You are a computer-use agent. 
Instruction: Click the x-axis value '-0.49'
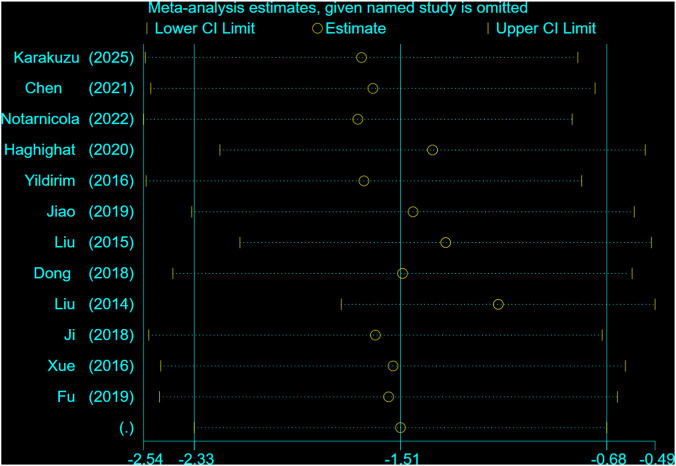pos(655,459)
